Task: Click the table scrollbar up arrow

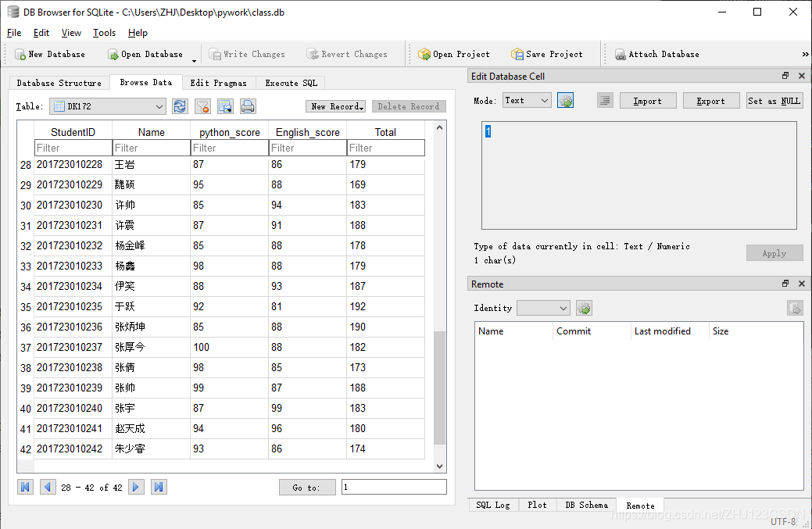Action: (440, 127)
